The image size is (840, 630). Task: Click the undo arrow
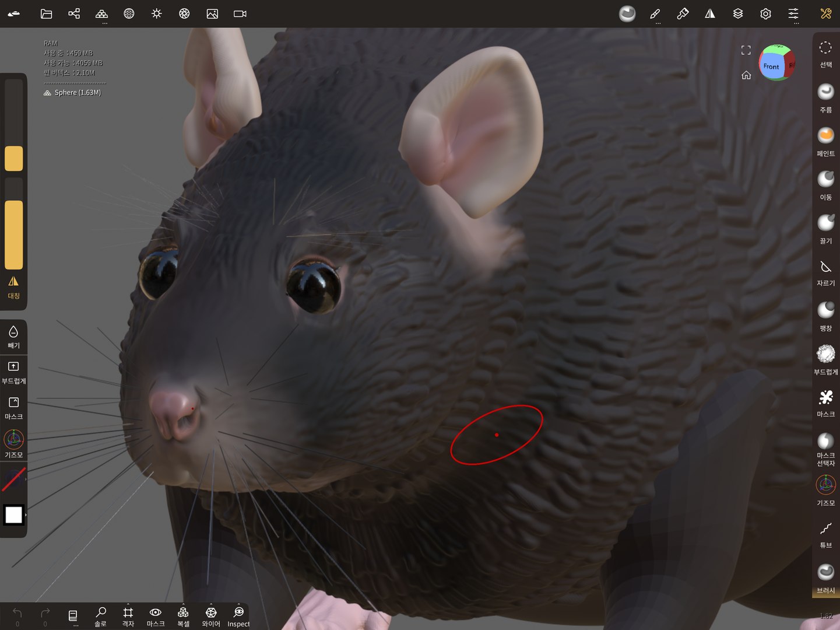tap(17, 613)
